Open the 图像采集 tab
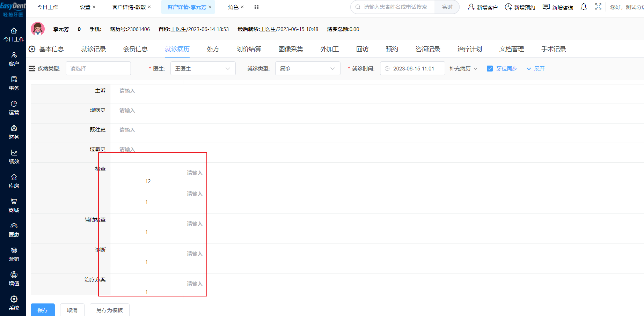This screenshot has height=316, width=644. 291,49
